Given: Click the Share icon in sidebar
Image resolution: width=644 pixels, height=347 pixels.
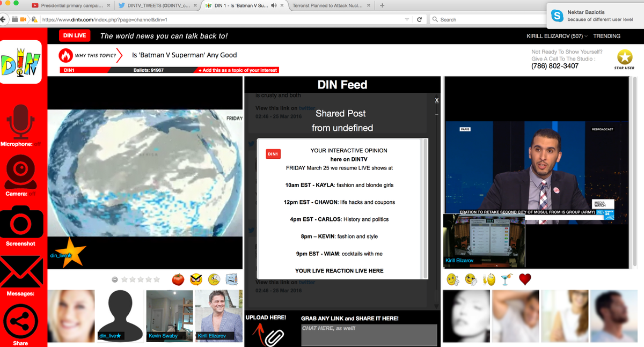Looking at the screenshot, I should [20, 321].
